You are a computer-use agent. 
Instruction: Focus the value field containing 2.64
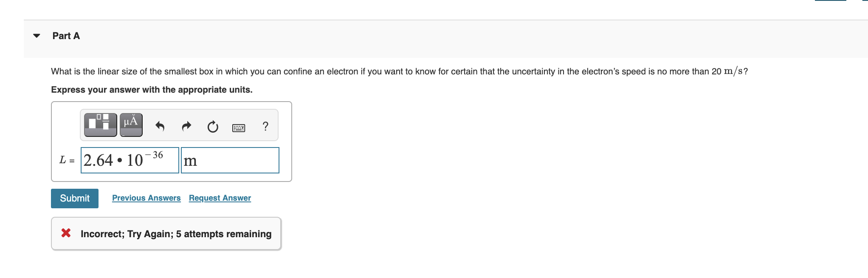[130, 160]
